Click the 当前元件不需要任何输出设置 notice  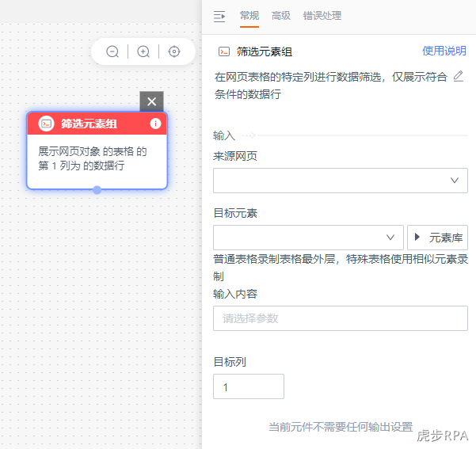[x=341, y=427]
